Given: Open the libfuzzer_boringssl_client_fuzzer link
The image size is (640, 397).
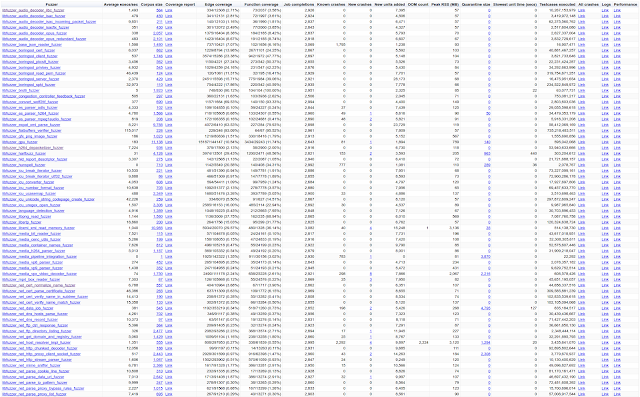Looking at the screenshot, I should pos(30,56).
